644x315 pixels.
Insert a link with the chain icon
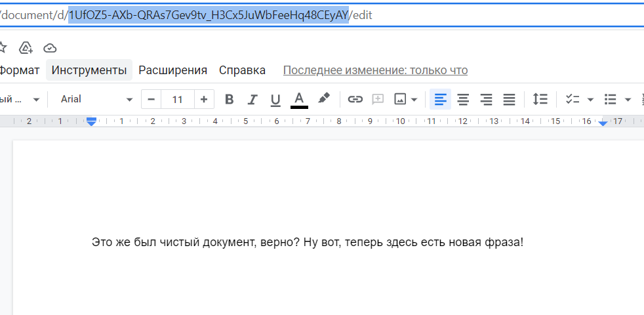pyautogui.click(x=355, y=99)
